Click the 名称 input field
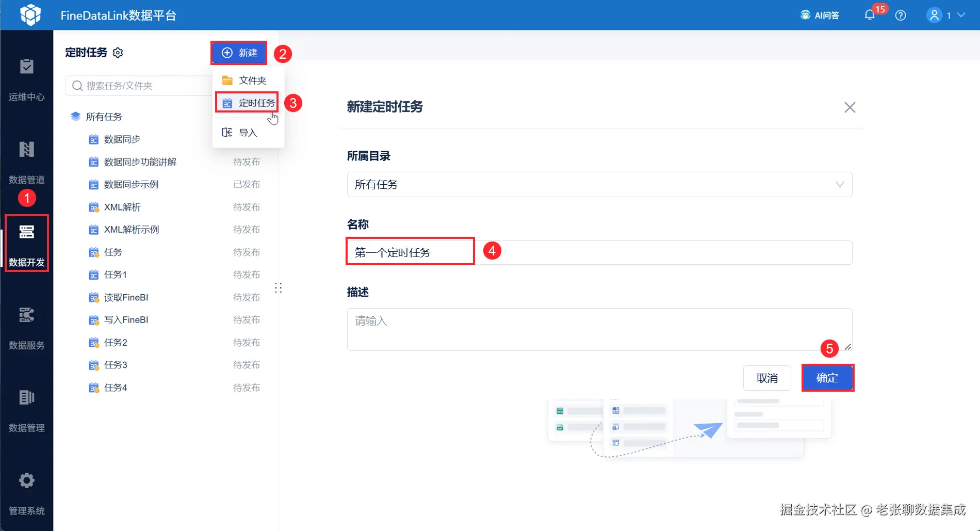This screenshot has width=980, height=531. 599,252
